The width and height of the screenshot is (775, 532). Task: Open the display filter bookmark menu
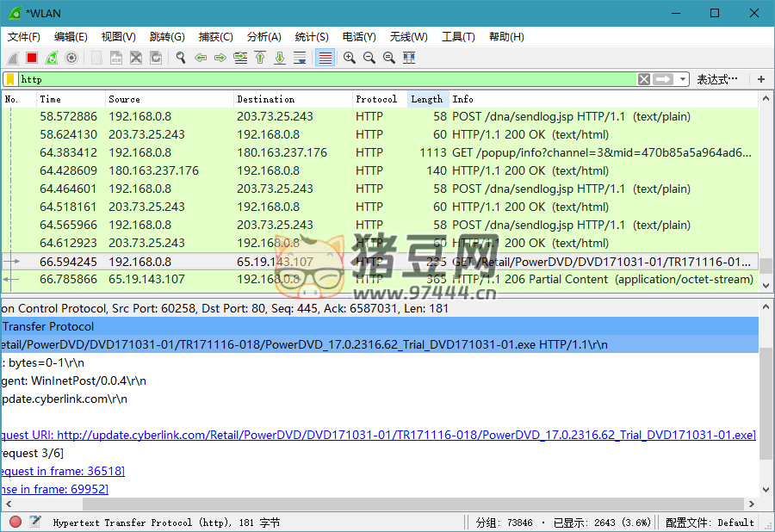coord(9,79)
